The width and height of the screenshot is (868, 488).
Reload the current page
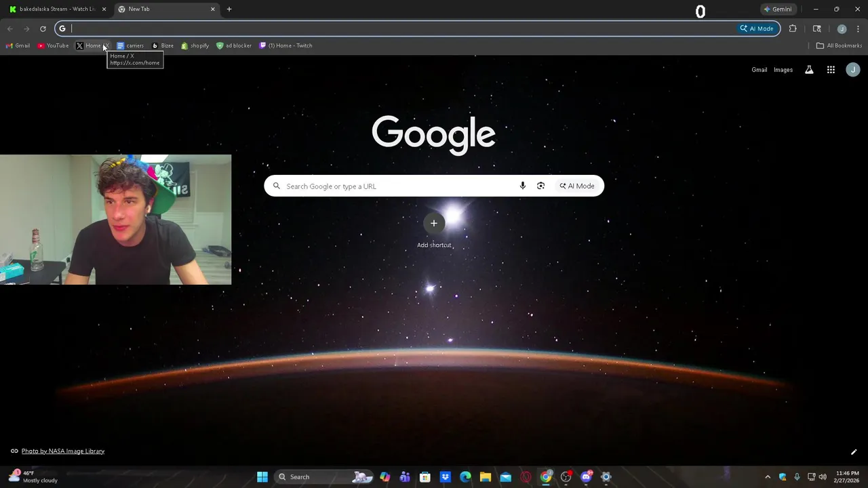point(43,28)
